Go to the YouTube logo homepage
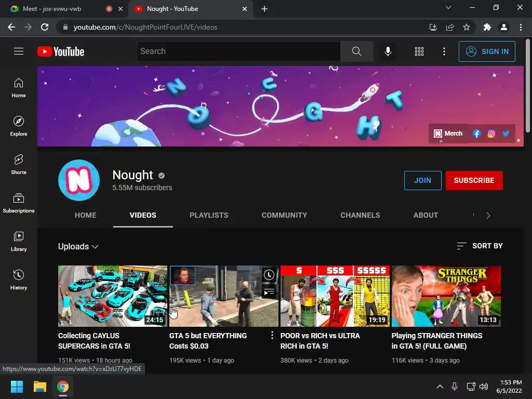This screenshot has height=399, width=532. [x=61, y=51]
